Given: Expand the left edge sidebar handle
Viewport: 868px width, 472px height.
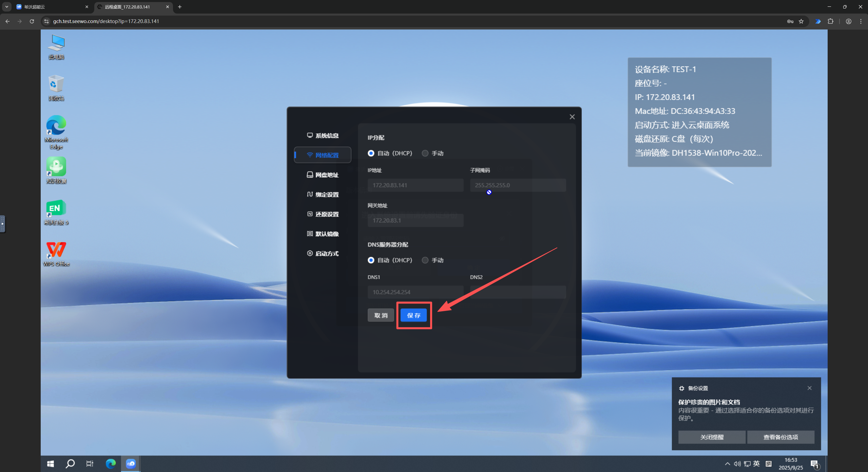Looking at the screenshot, I should (x=2, y=224).
